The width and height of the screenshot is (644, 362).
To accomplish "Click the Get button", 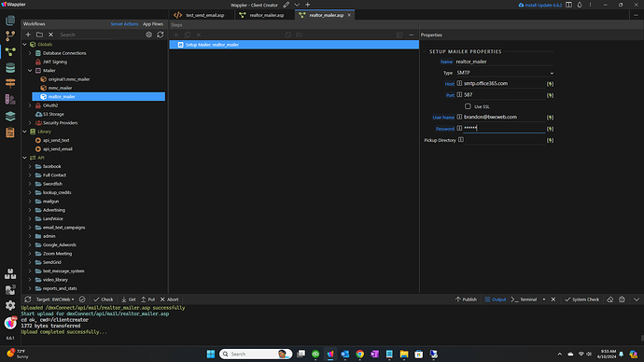I will [128, 299].
